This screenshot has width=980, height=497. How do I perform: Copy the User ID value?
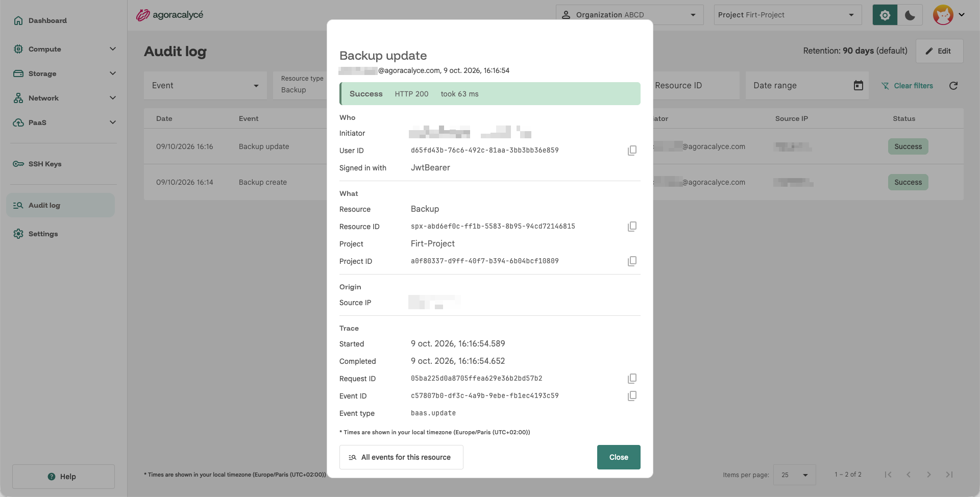632,151
